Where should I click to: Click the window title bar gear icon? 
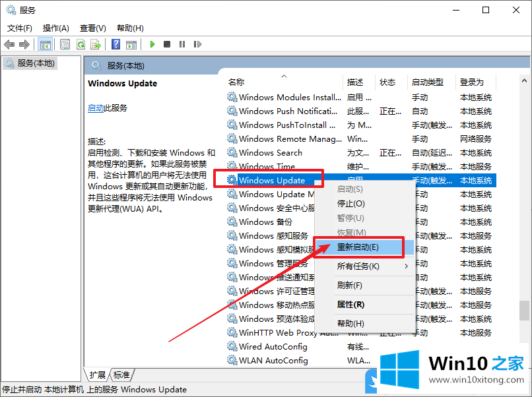pos(11,10)
